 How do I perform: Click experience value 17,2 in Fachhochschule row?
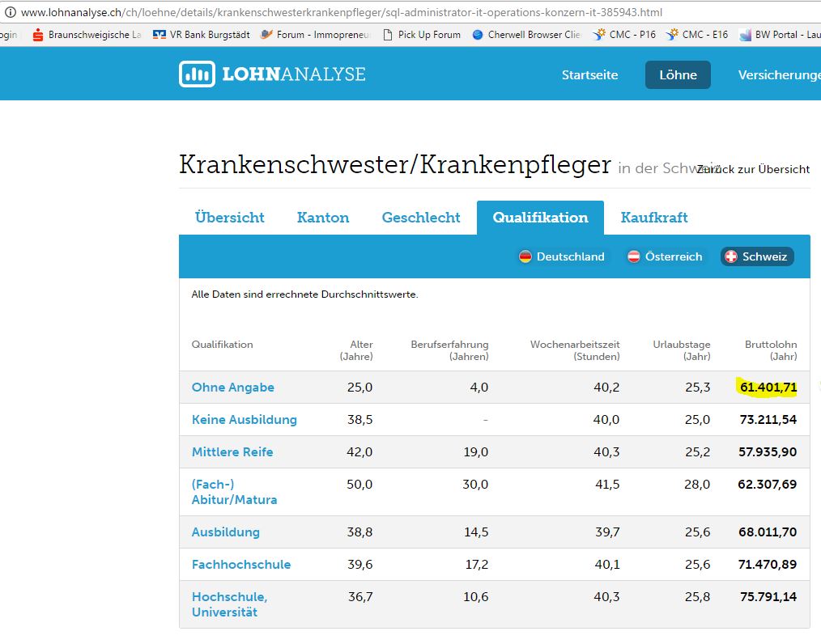point(477,565)
